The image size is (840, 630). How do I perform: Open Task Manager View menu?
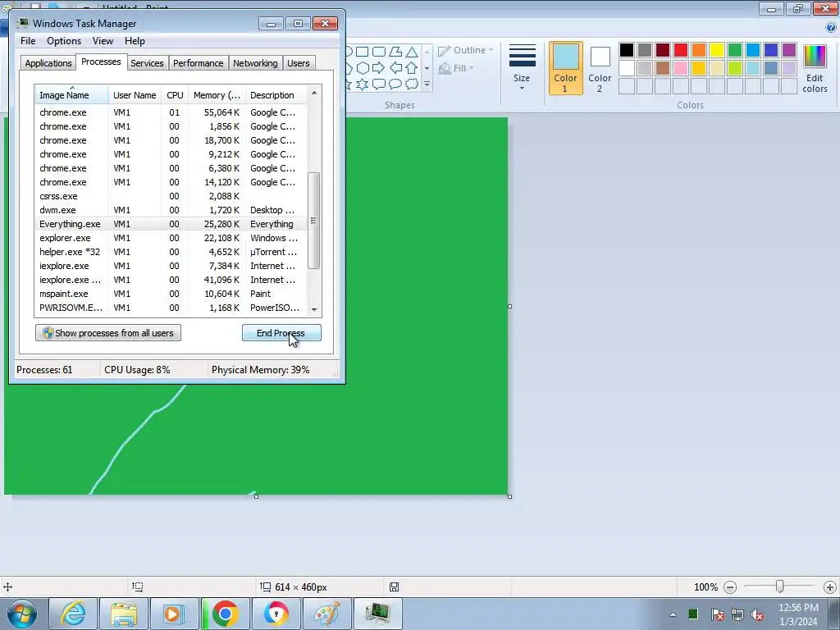103,41
